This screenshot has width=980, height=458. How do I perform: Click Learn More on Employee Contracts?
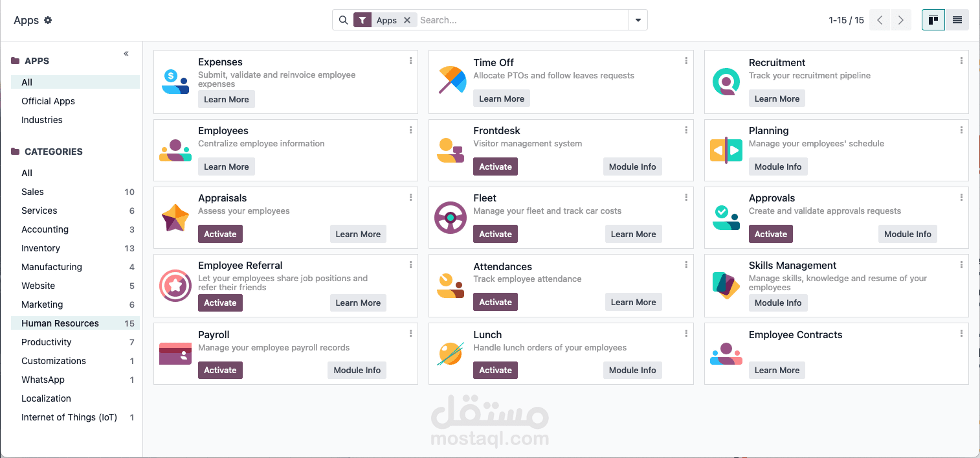click(777, 370)
